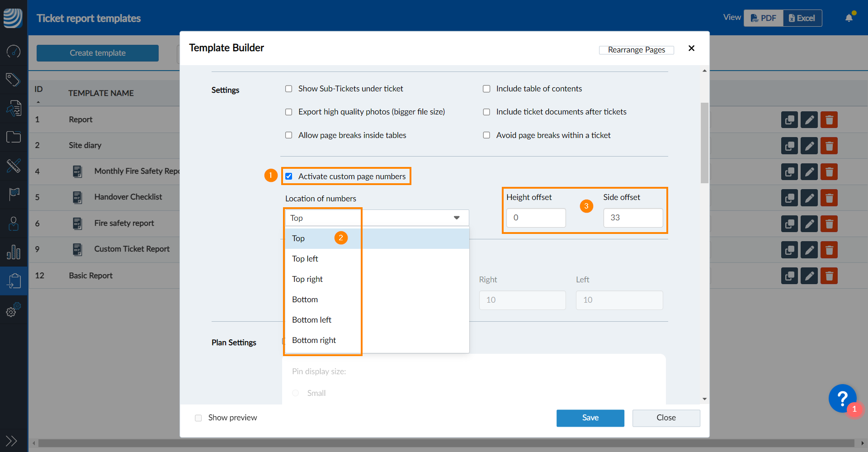Collapse the sidebar with the double-arrow
The width and height of the screenshot is (868, 452).
[x=11, y=440]
